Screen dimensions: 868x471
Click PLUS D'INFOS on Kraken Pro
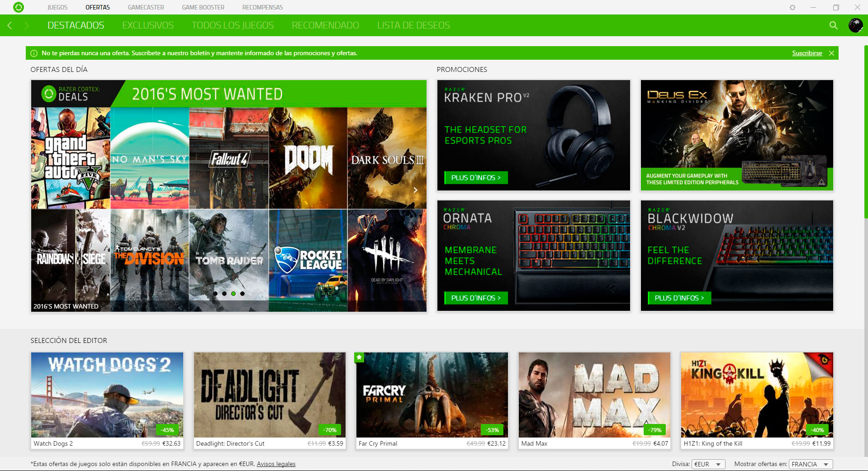[x=476, y=178]
